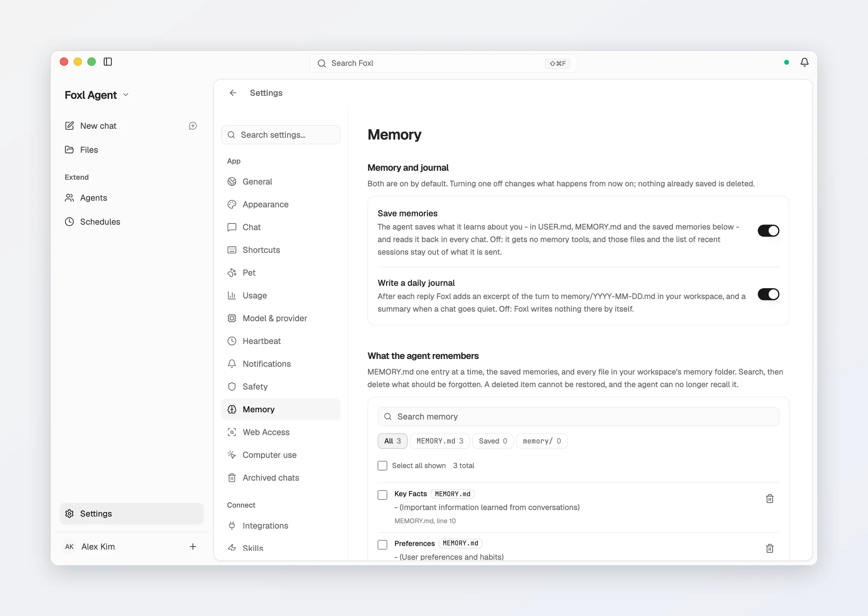Filter memories by the All tab
This screenshot has width=868, height=616.
pos(392,441)
